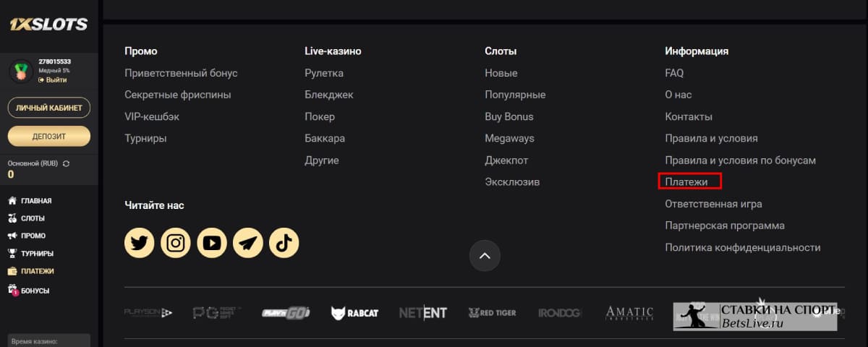Open the YouTube social icon
This screenshot has width=868, height=347.
tap(212, 243)
